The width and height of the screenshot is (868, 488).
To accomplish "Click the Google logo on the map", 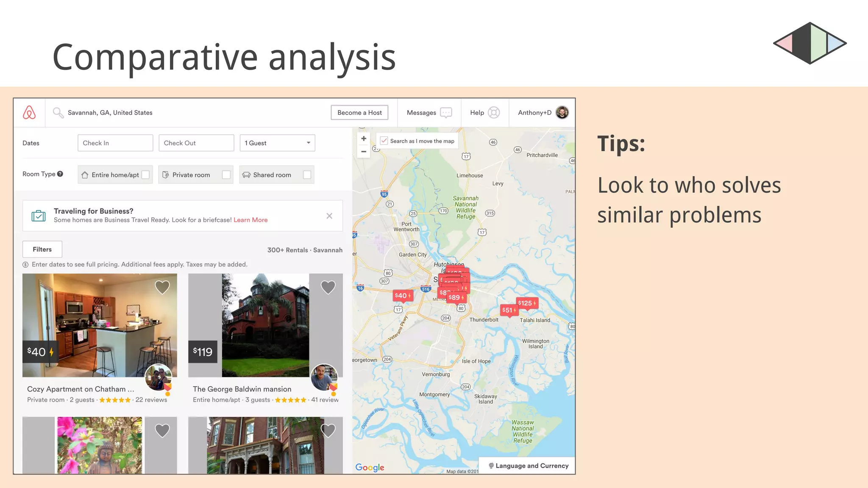I will click(370, 467).
